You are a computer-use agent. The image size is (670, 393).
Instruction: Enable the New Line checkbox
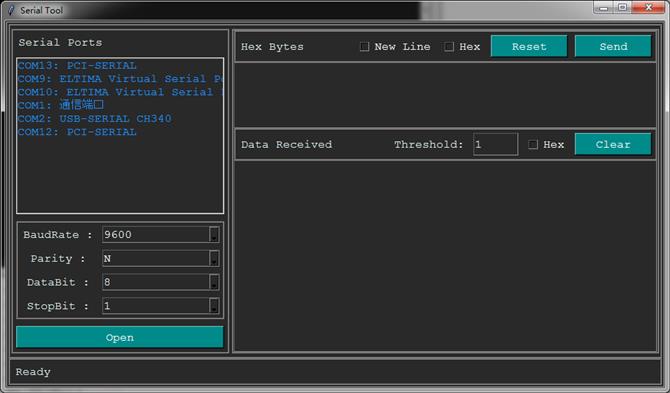364,47
